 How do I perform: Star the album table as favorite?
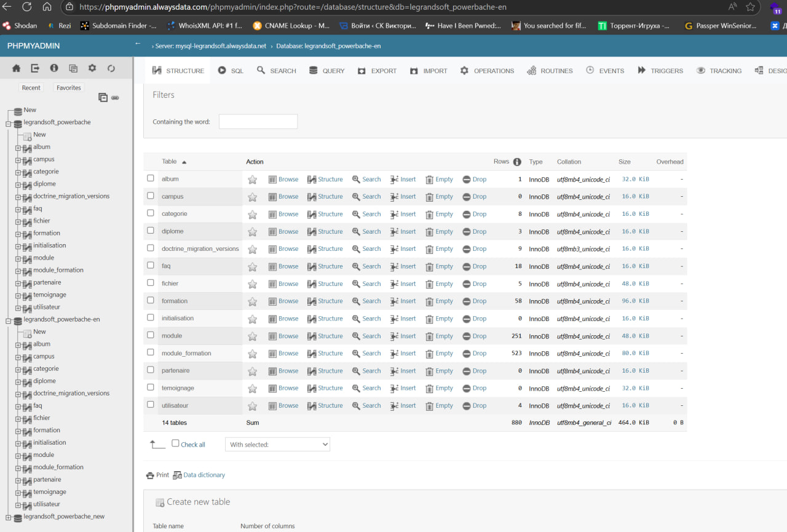click(252, 180)
